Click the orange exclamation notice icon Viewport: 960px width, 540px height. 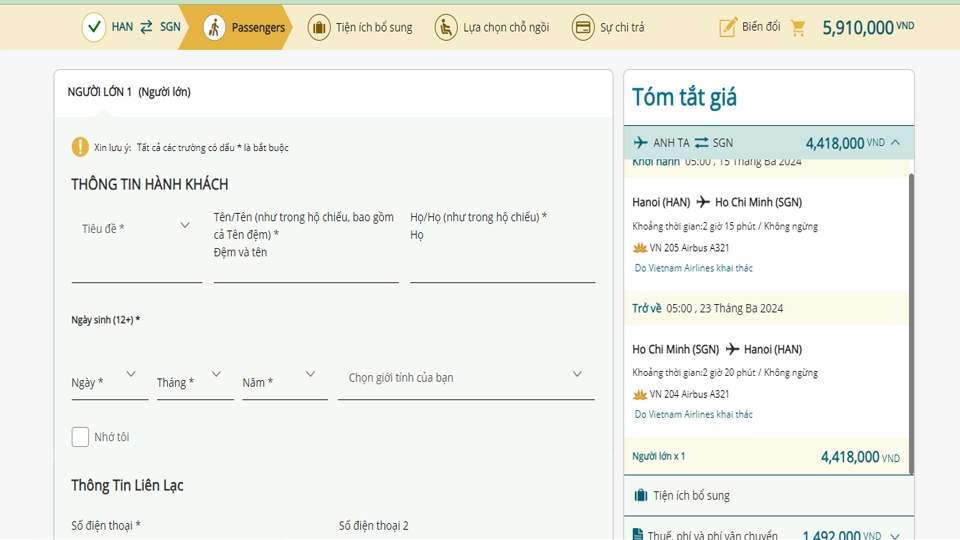click(x=80, y=147)
